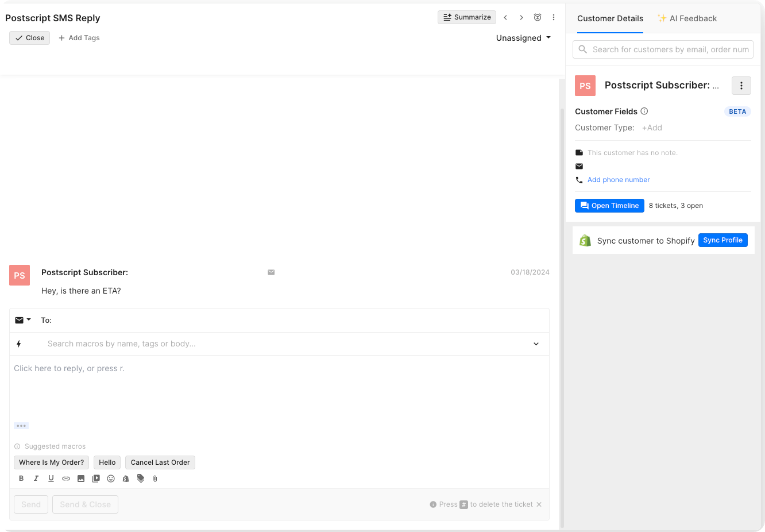
Task: Click into the reply text area
Action: point(279,388)
